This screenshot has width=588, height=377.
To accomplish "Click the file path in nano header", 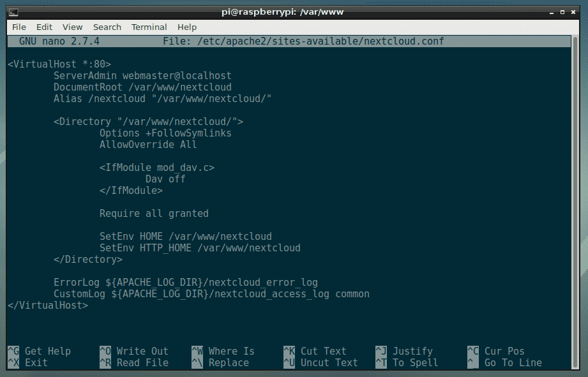I will tap(320, 41).
